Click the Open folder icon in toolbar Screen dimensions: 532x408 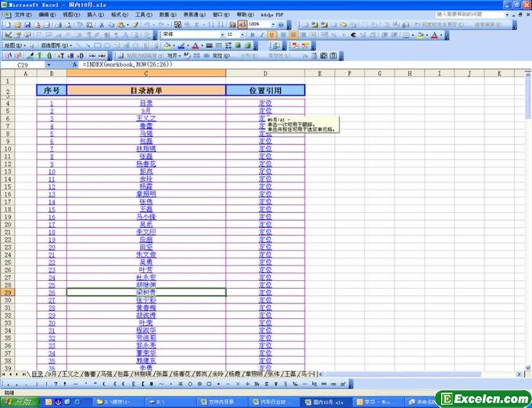pos(17,24)
